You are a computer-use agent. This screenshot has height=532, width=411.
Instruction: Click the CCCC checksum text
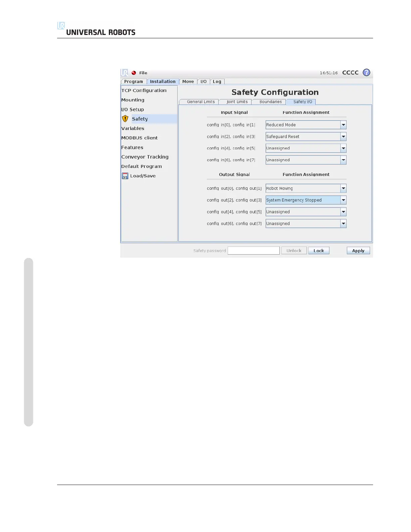point(350,73)
